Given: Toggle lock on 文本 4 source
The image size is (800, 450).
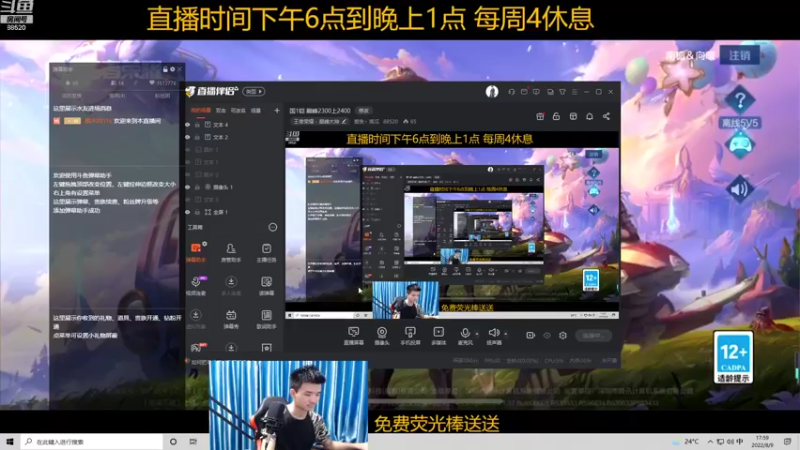Looking at the screenshot, I should [x=197, y=124].
